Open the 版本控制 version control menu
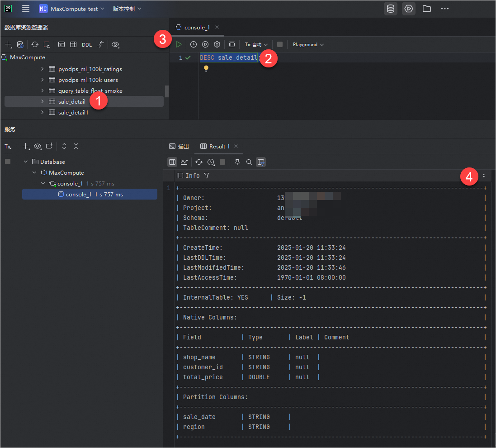496x448 pixels. click(x=127, y=9)
